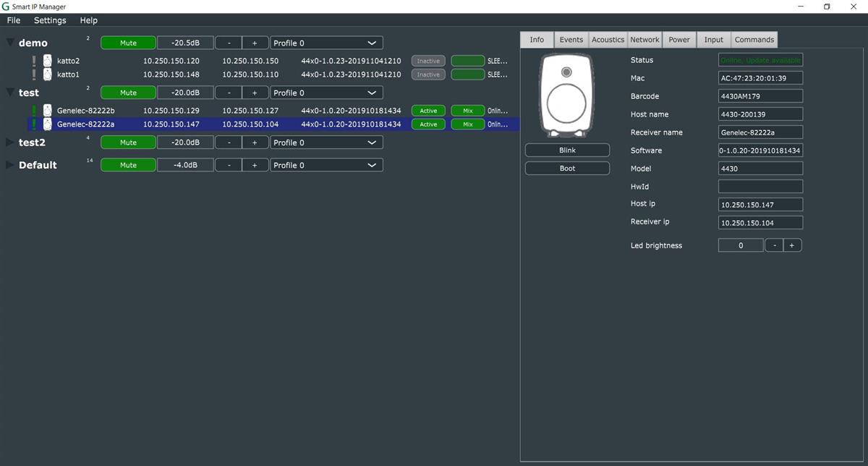This screenshot has width=868, height=466.
Task: Click the Genelec-82222b speaker icon
Action: click(x=47, y=111)
